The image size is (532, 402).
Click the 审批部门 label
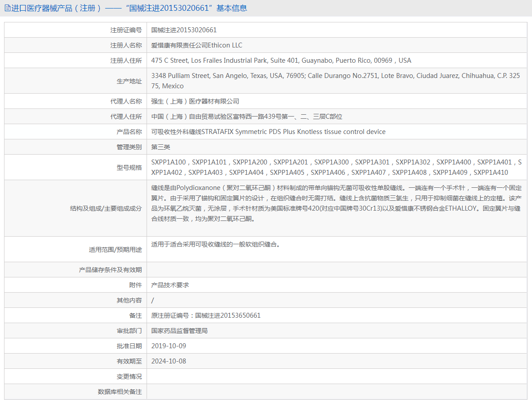coord(129,331)
